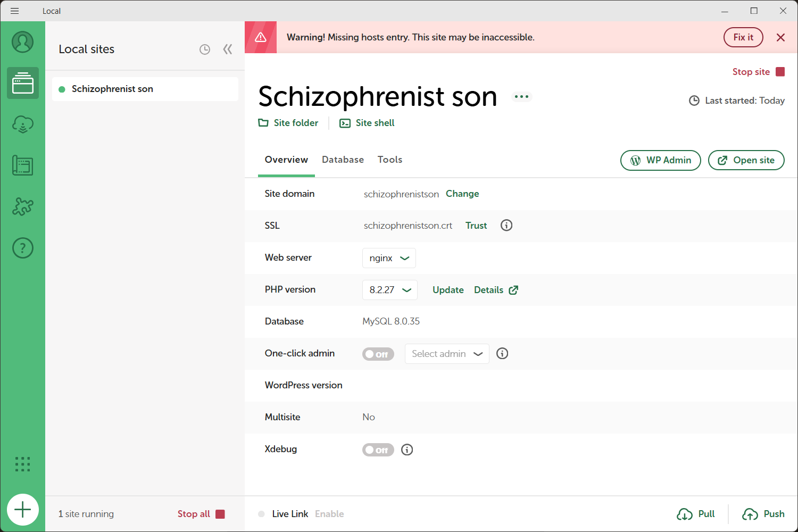Open the Connect cloud hosting icon
798x532 pixels.
tap(23, 124)
